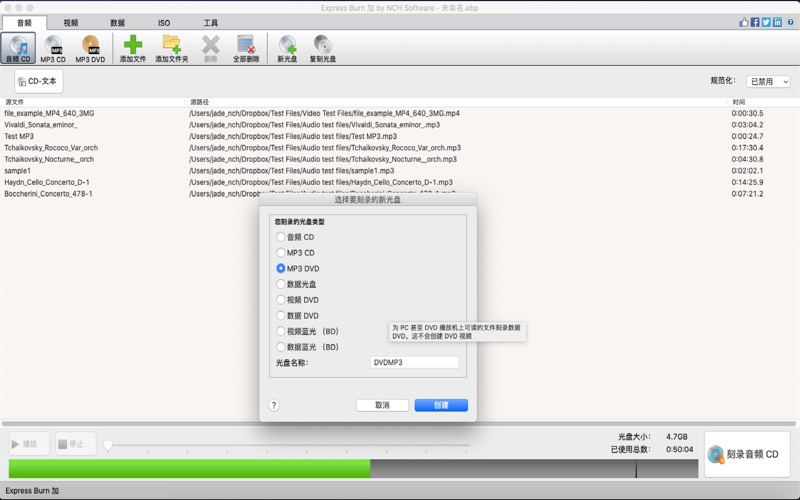800x500 pixels.
Task: Click the 光盘名称 text field
Action: (x=414, y=363)
